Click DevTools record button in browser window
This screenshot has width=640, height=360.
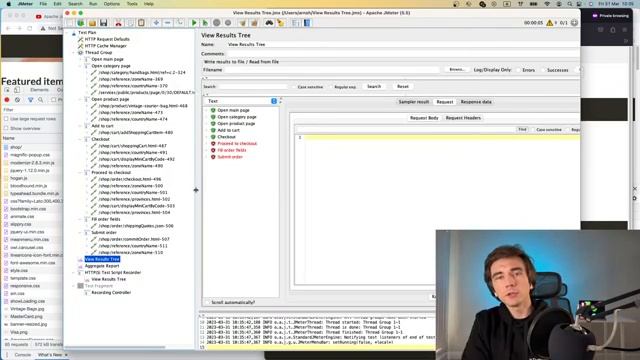pyautogui.click(x=7, y=100)
